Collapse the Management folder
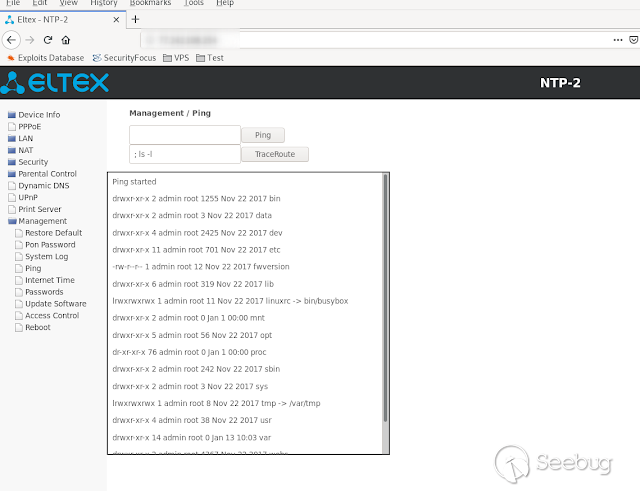 coord(38,221)
